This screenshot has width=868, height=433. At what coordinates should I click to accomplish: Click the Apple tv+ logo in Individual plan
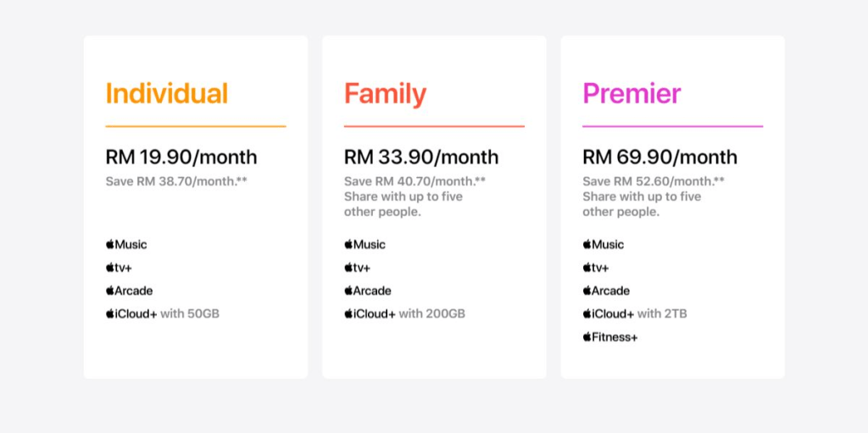[119, 268]
